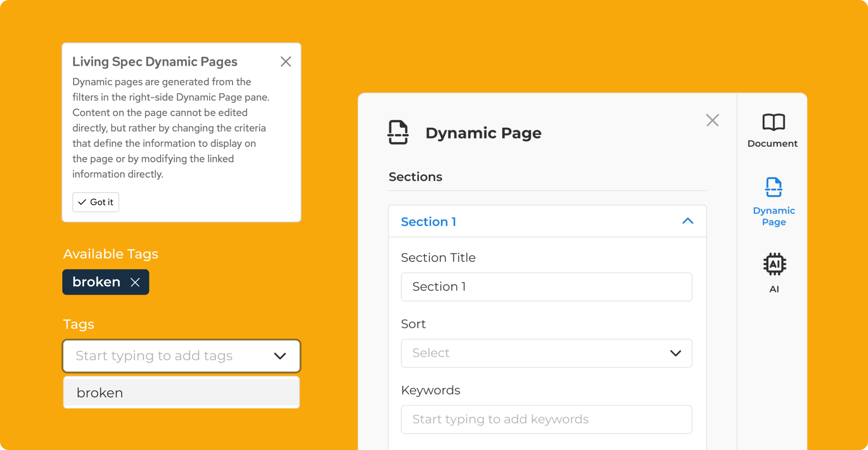This screenshot has width=868, height=450.
Task: Expand the Tags dropdown chevron
Action: [x=280, y=356]
